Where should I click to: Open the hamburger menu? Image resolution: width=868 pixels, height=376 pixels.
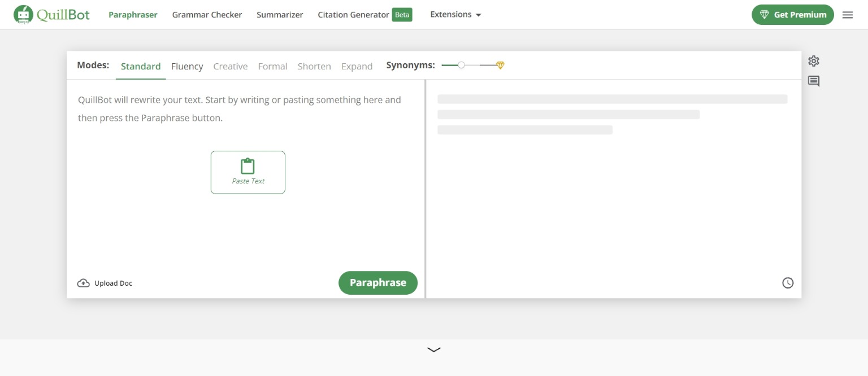point(847,15)
